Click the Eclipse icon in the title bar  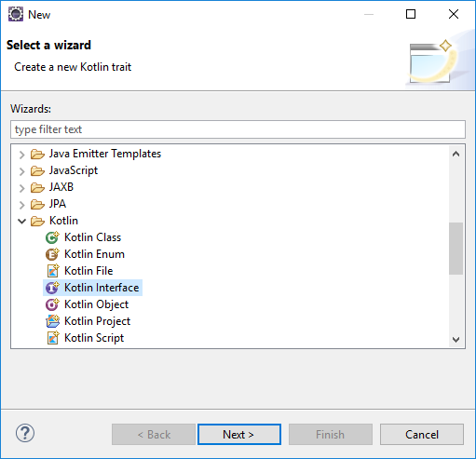pos(16,14)
